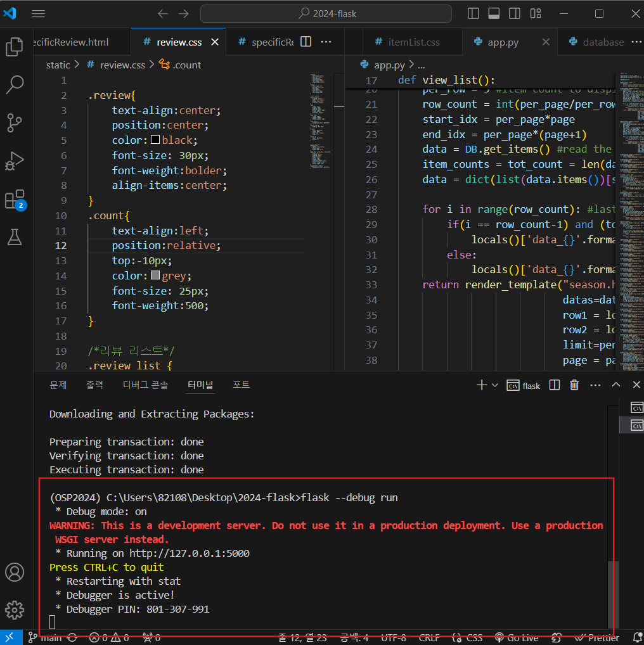
Task: Open the Run and Debug view
Action: coord(15,161)
